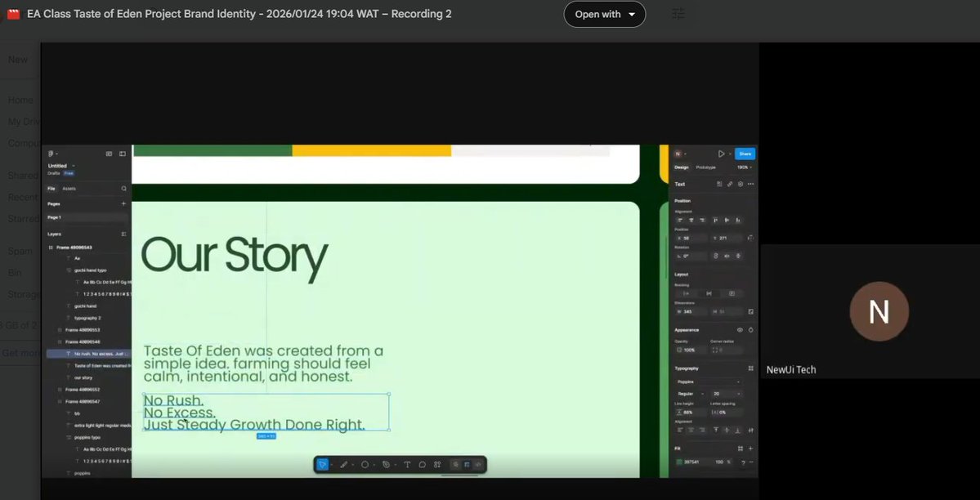The height and width of the screenshot is (500, 980).
Task: Click the 'No rush, No excess' layer row
Action: [89, 354]
